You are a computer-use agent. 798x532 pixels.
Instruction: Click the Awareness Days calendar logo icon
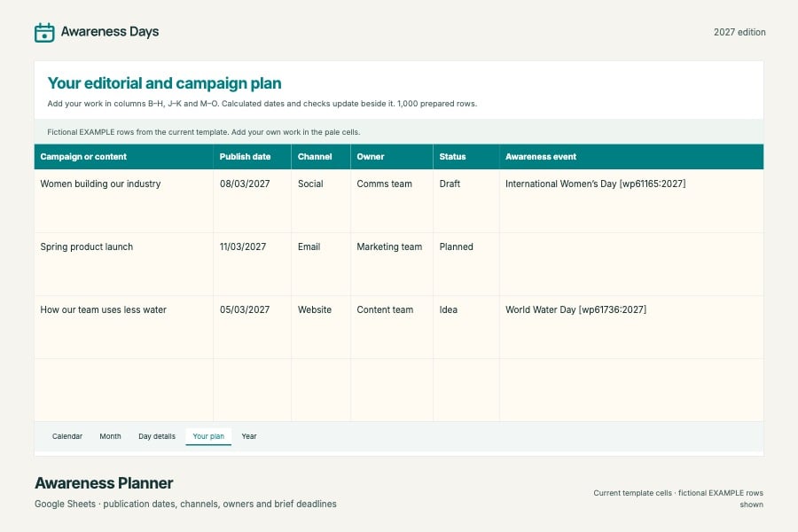(44, 33)
